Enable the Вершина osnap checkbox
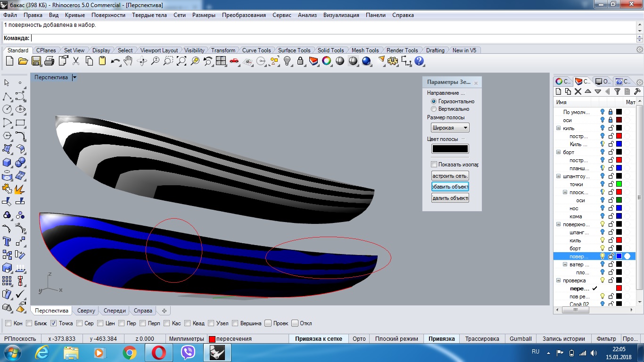 [x=234, y=323]
